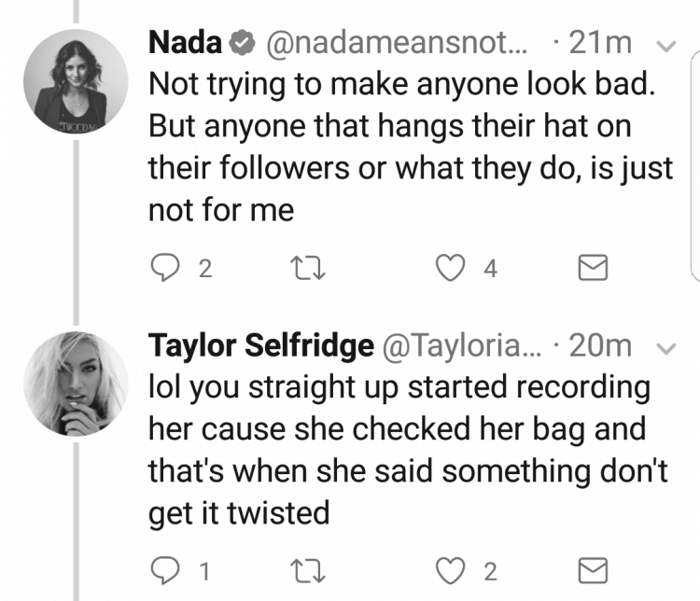The width and height of the screenshot is (700, 601).
Task: Send Taylor Selfridge's tweet via message icon
Action: click(x=593, y=570)
